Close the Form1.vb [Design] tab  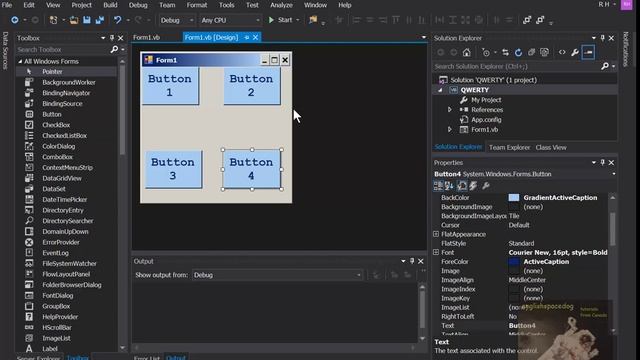[x=256, y=37]
